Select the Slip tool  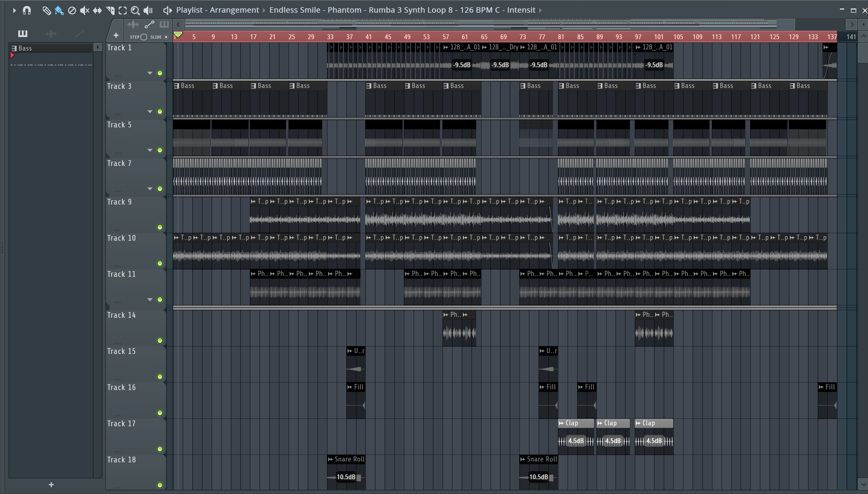(x=97, y=11)
